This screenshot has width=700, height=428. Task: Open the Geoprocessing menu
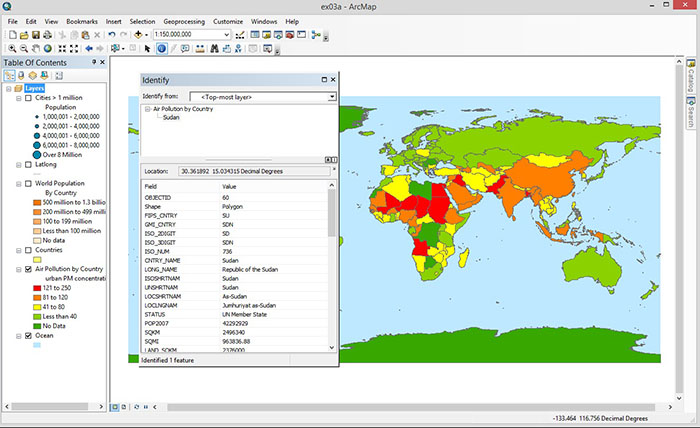point(184,21)
